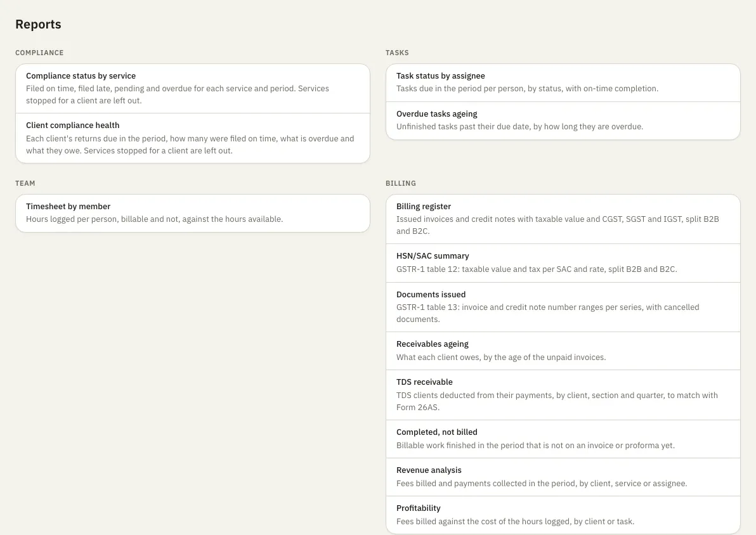Open Receivables ageing report
Screen dimensions: 756x535
click(563, 351)
